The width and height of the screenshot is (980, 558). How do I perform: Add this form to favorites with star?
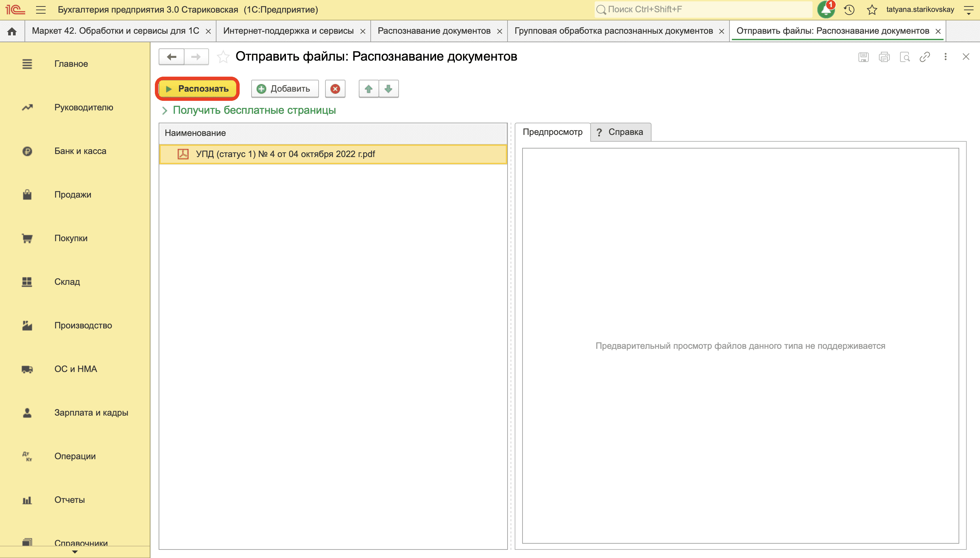[223, 57]
